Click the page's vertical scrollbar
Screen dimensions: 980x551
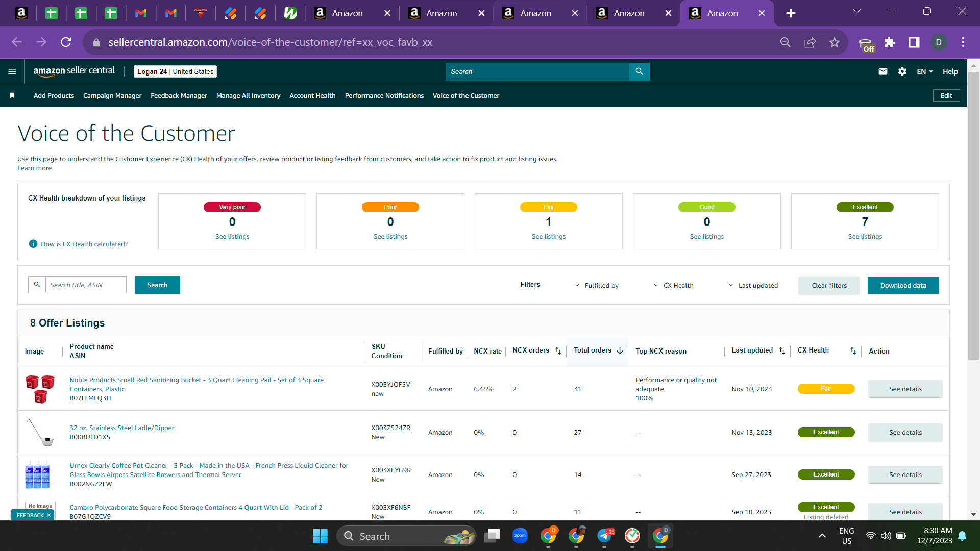pos(973,215)
